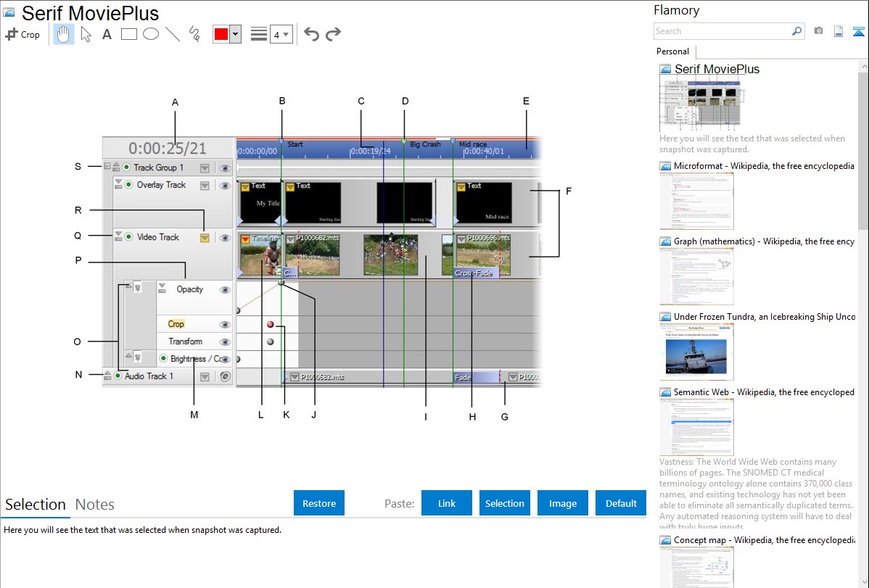Image resolution: width=869 pixels, height=588 pixels.
Task: Click the pin icon beside Opacity row
Action: pos(137,288)
